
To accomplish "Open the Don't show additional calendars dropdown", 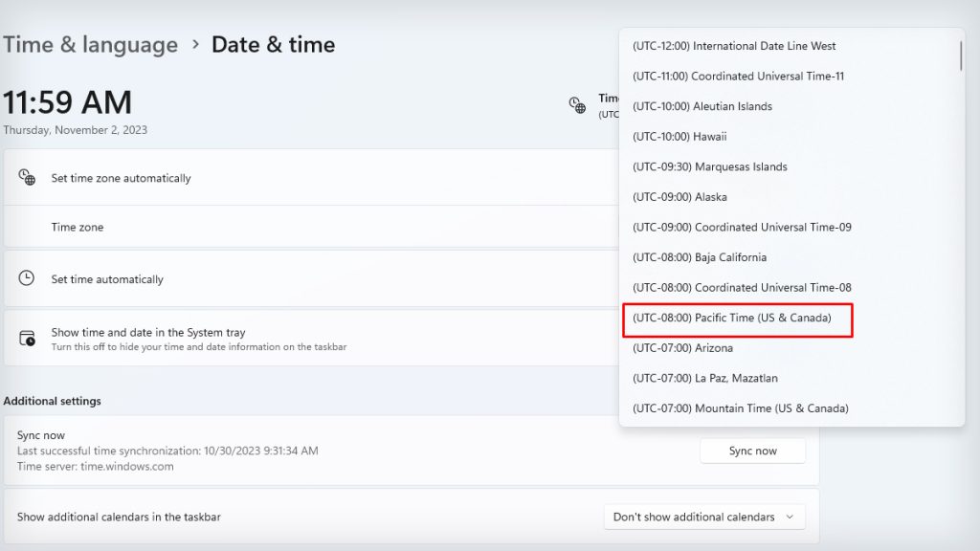I will coord(703,517).
